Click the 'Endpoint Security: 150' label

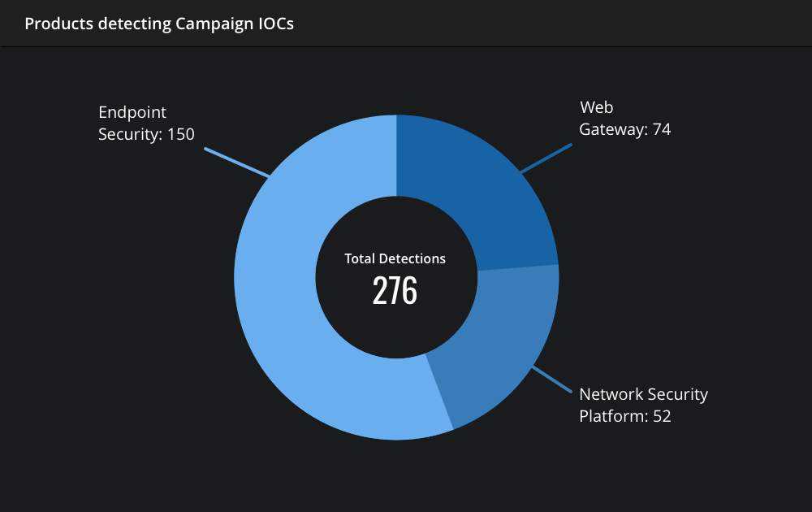point(146,123)
